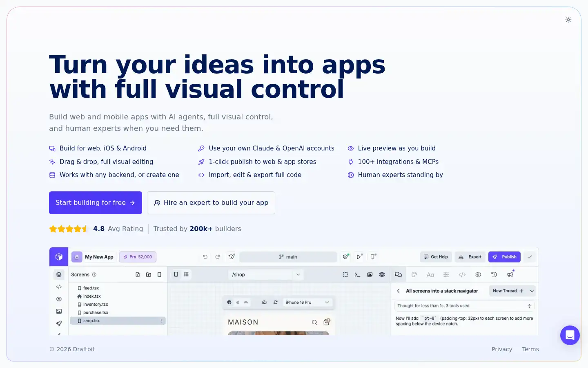The image size is (588, 368).
Task: Open the image assets icon in editor sidebar
Action: click(x=59, y=311)
